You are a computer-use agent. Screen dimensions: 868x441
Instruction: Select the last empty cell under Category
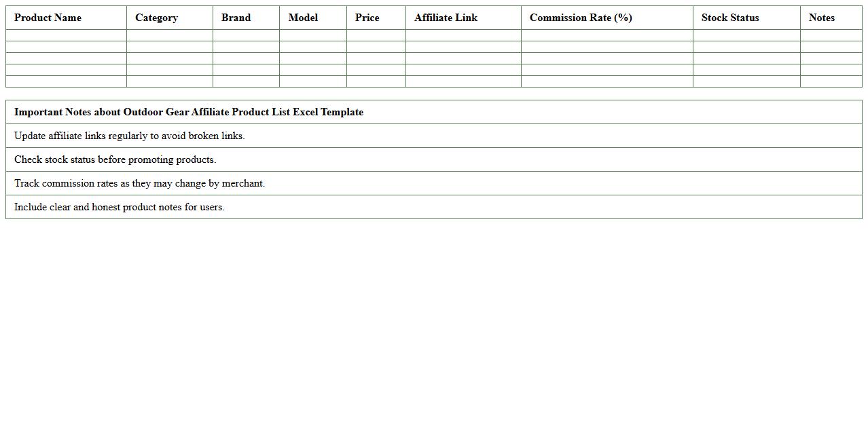point(169,81)
